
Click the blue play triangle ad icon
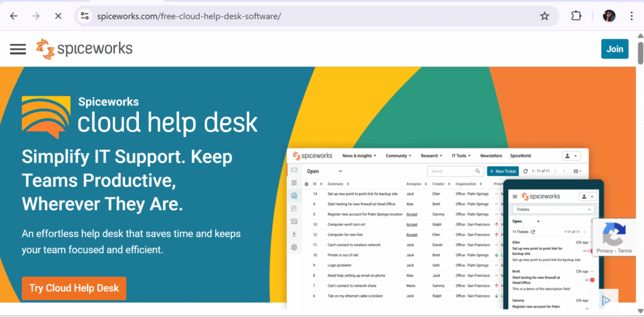click(x=606, y=301)
